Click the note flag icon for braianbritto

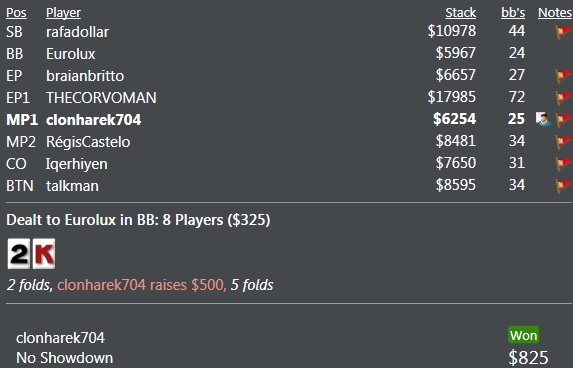tap(563, 76)
